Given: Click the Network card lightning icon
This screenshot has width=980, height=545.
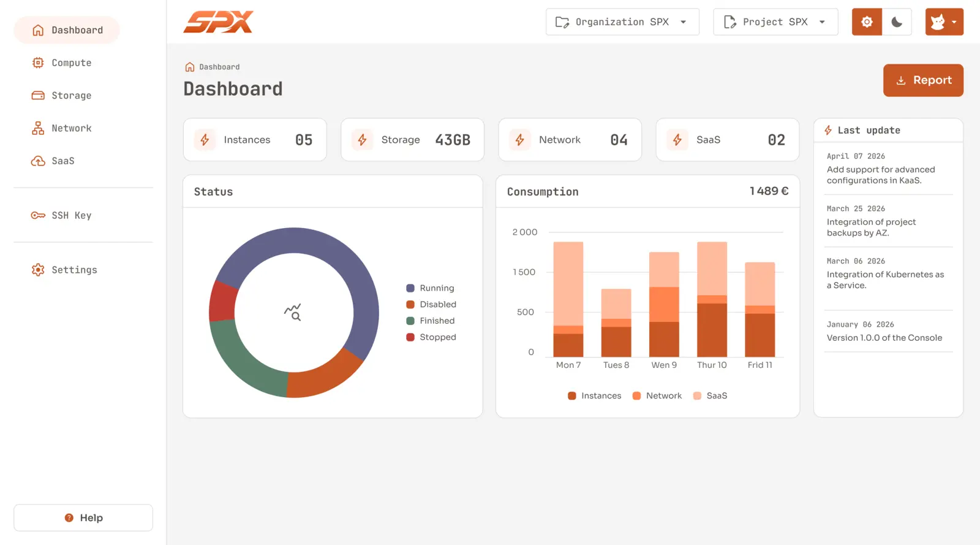Looking at the screenshot, I should click(x=519, y=140).
